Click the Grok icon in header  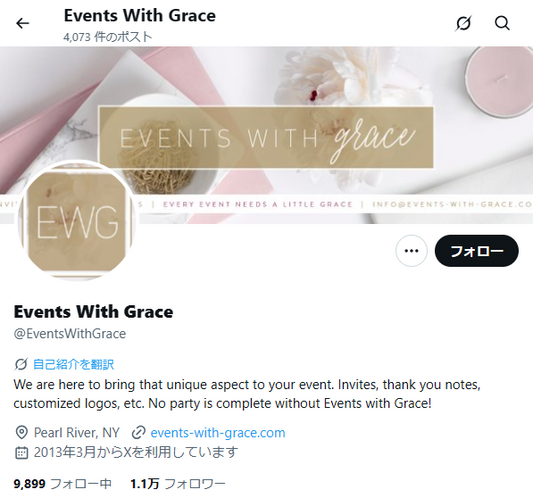[464, 23]
